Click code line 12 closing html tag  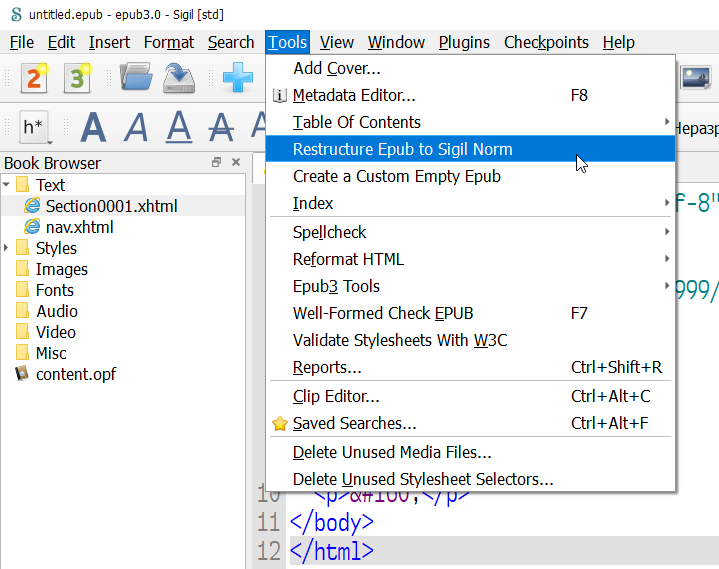point(332,551)
